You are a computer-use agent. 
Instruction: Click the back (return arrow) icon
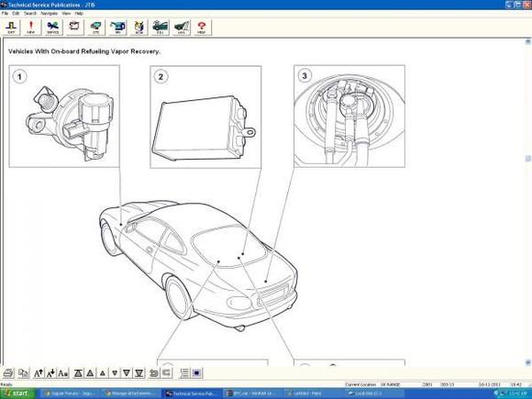tap(154, 373)
